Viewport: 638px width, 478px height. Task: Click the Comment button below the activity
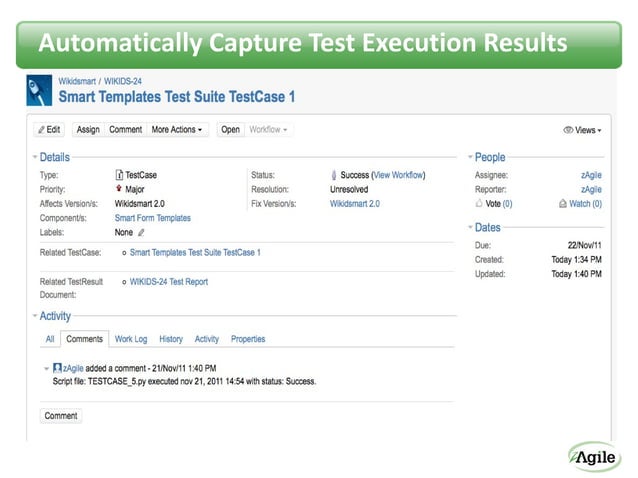coord(61,415)
